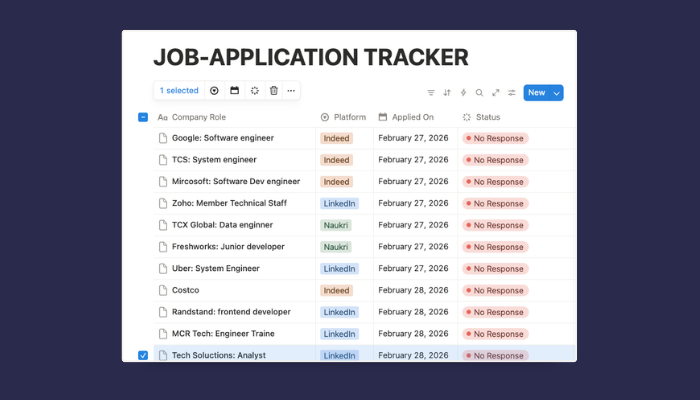Click the blue New button
Screen dimensions: 700x400
(x=537, y=93)
